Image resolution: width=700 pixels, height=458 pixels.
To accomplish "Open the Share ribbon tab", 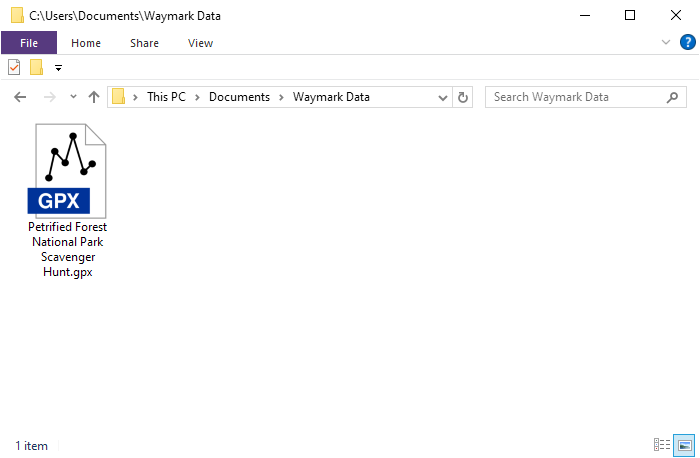I will point(144,43).
